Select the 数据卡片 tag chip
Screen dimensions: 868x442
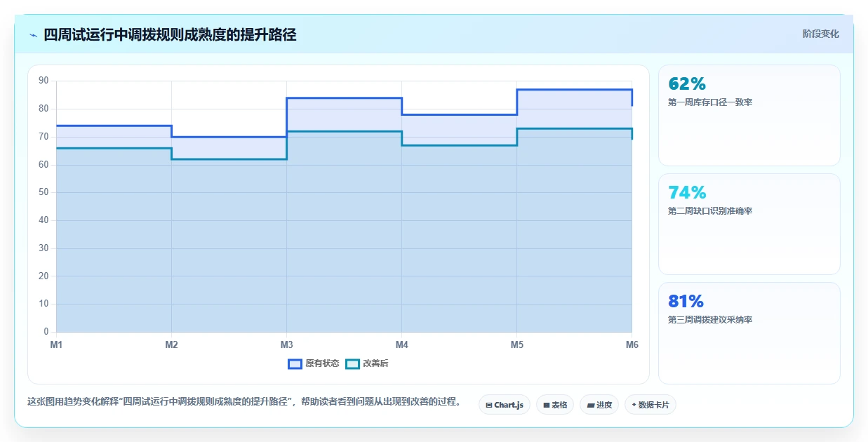pos(650,405)
